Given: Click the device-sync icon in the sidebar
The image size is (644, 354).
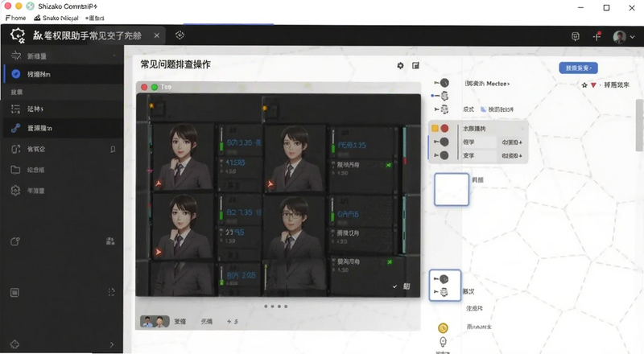Looking at the screenshot, I should point(15,149).
